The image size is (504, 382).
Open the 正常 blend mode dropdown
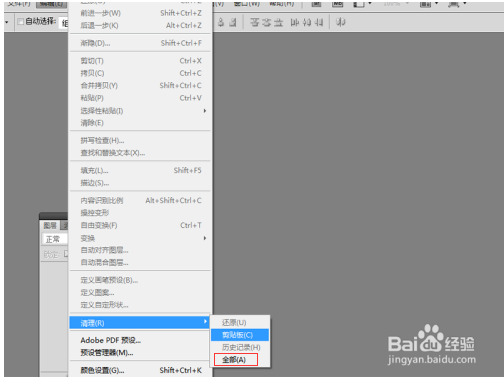(55, 239)
